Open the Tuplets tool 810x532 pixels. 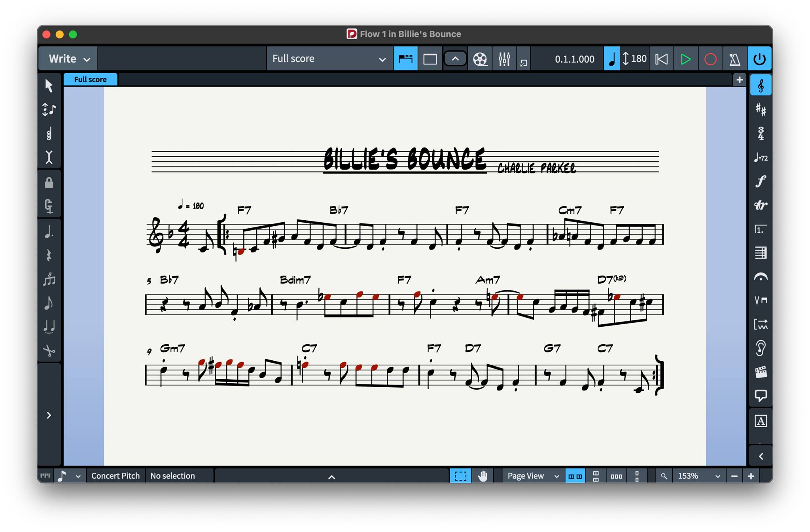click(x=49, y=279)
